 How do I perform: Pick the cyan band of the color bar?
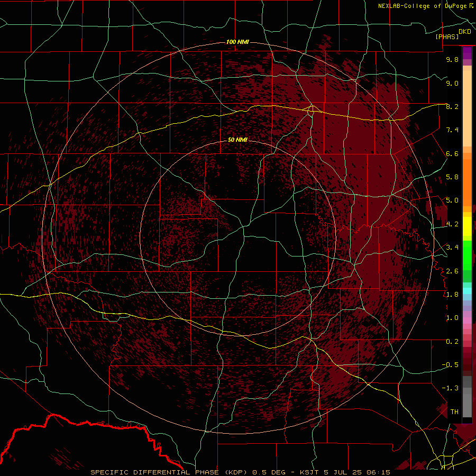(467, 291)
